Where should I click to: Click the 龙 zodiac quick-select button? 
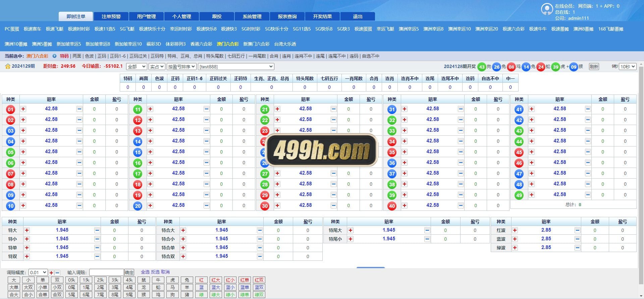(144, 288)
